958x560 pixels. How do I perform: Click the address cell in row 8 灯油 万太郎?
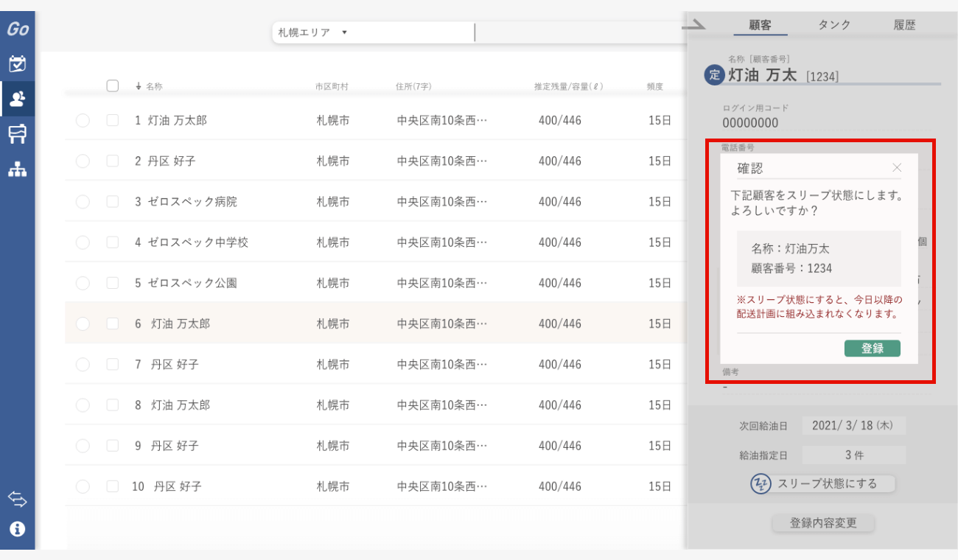coord(442,405)
